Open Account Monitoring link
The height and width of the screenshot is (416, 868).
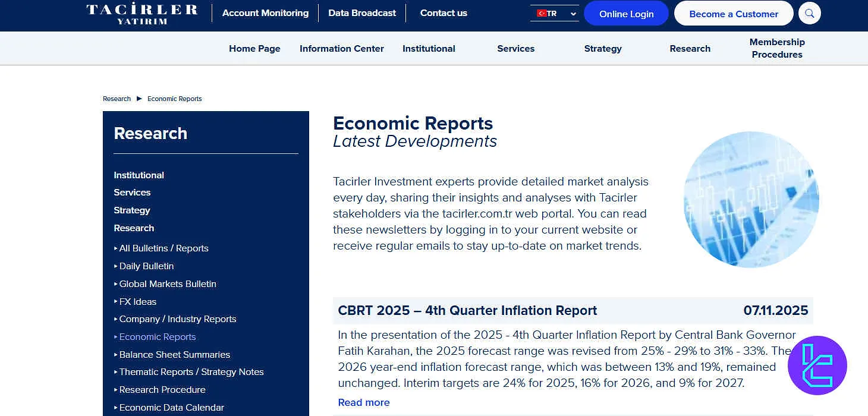pos(265,13)
